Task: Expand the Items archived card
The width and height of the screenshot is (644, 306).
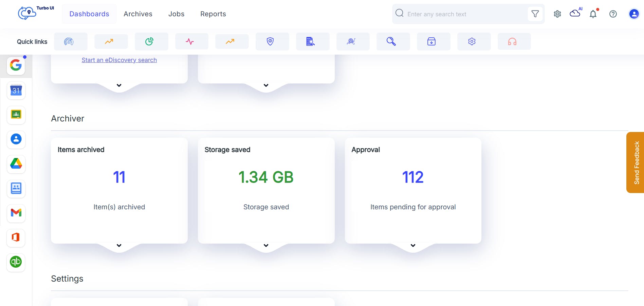Action: pyautogui.click(x=119, y=246)
